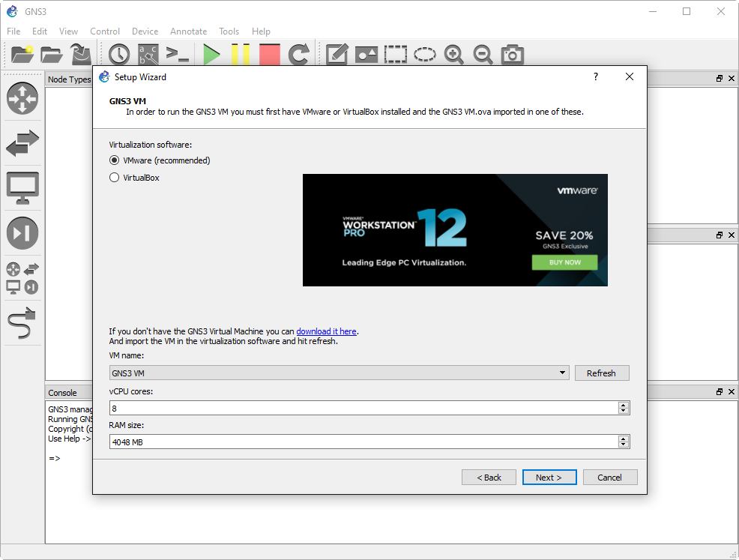The image size is (739, 560).
Task: Click the Add a note toolbar icon
Action: [x=337, y=54]
